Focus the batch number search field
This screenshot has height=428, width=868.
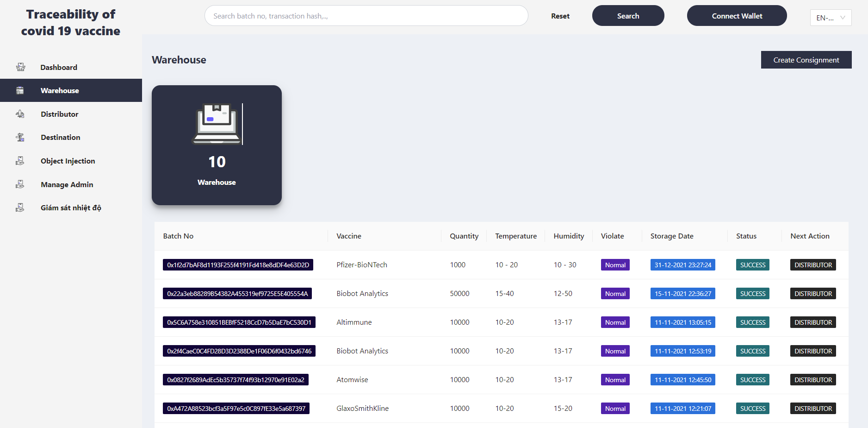[x=366, y=16]
